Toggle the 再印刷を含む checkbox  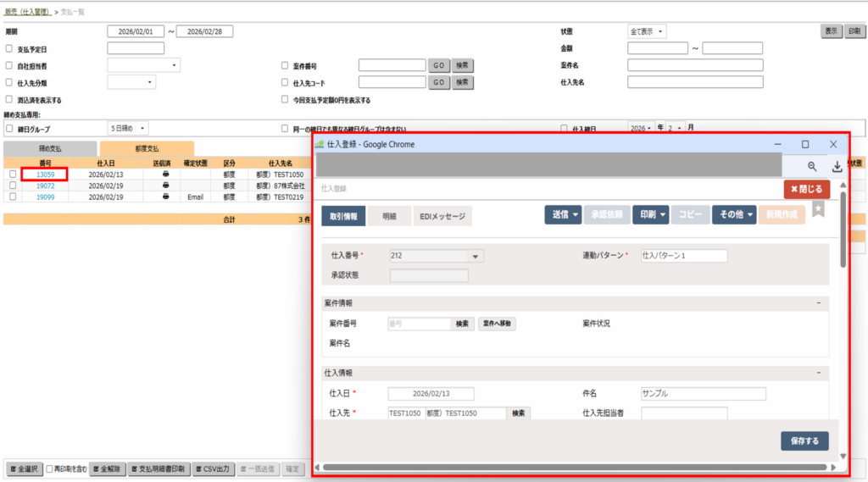51,468
